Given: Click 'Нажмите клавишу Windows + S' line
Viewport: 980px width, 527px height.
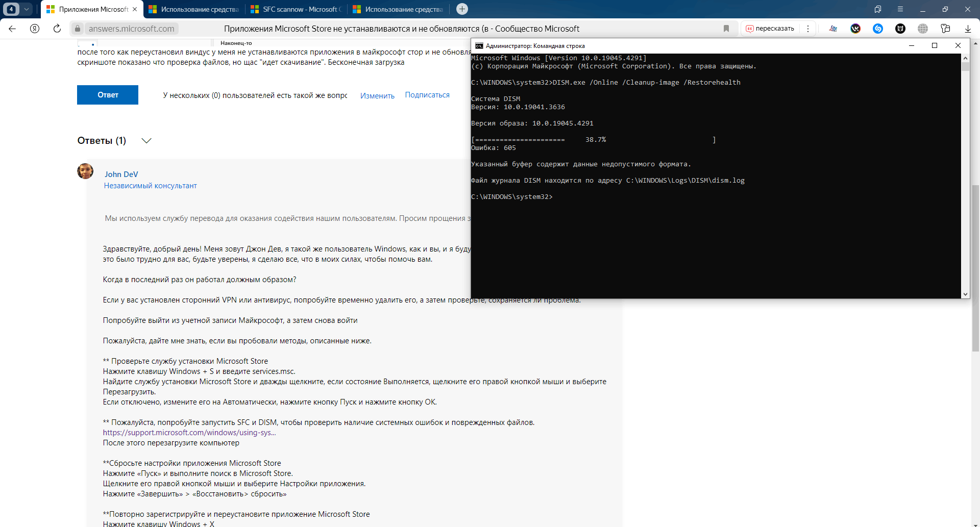Looking at the screenshot, I should click(x=199, y=371).
